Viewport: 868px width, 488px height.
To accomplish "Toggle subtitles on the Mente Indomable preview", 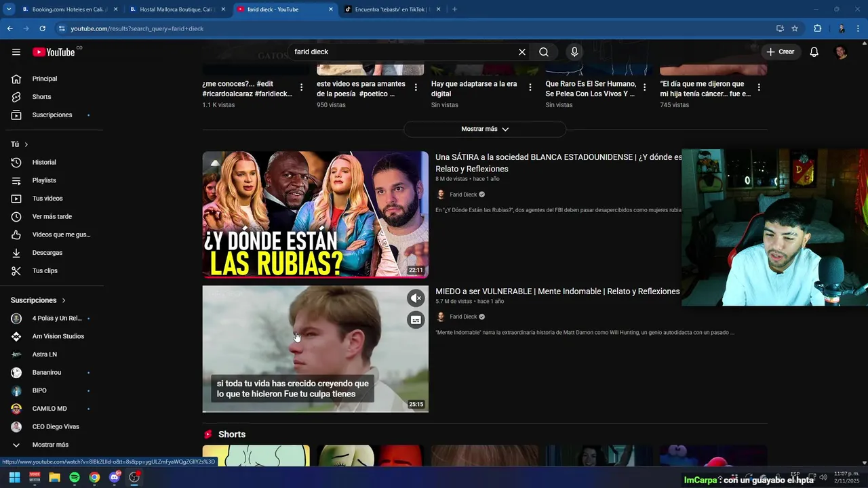I will pos(416,320).
